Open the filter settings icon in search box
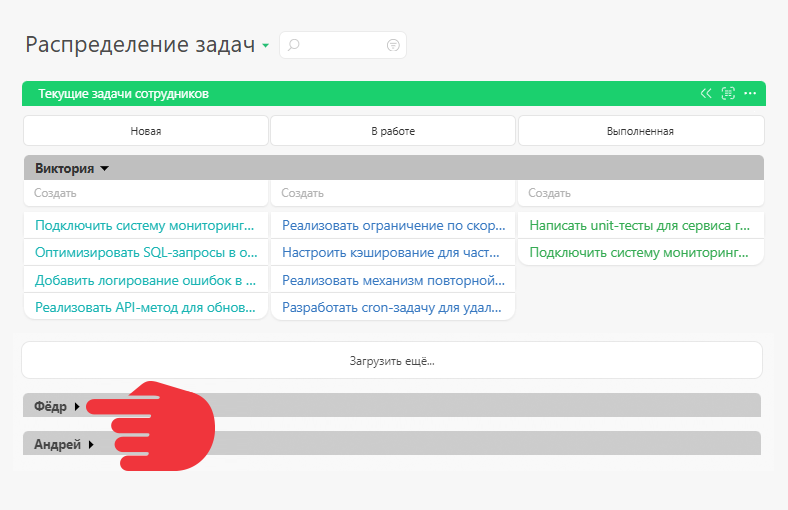 tap(393, 45)
